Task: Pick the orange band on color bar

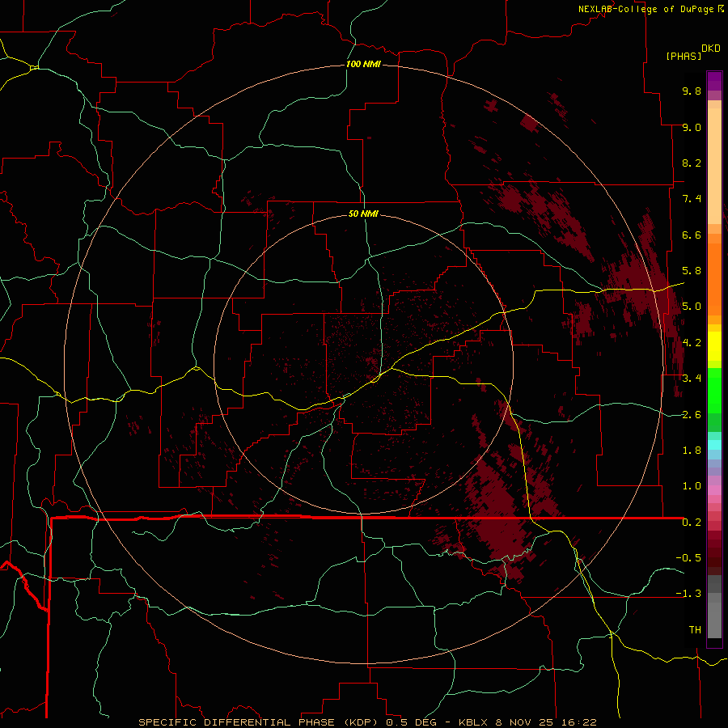Action: 714,278
